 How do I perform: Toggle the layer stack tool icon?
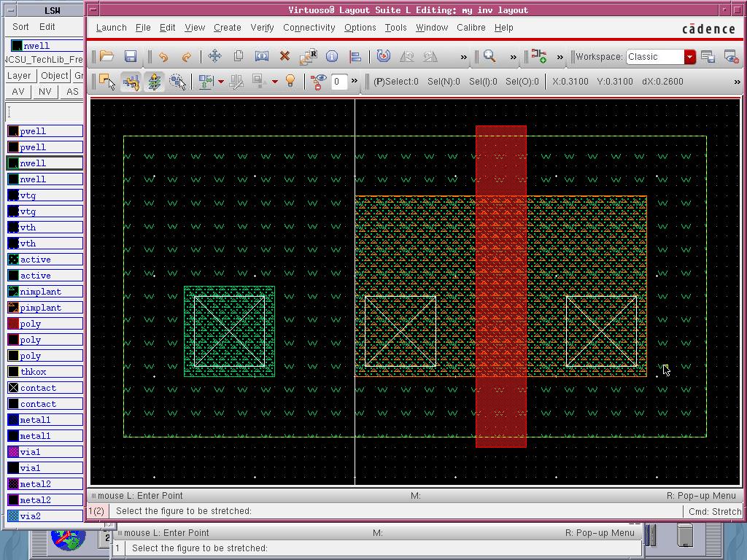(154, 82)
